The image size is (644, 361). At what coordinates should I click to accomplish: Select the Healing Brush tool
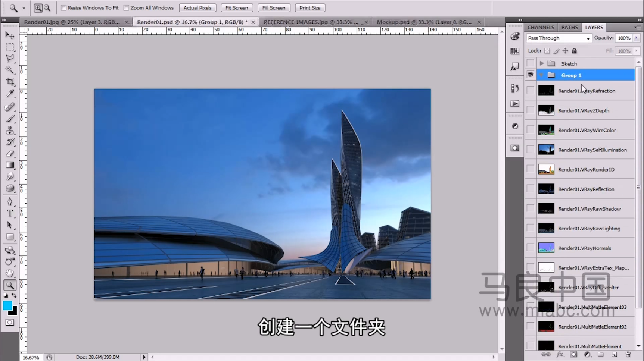tap(10, 107)
